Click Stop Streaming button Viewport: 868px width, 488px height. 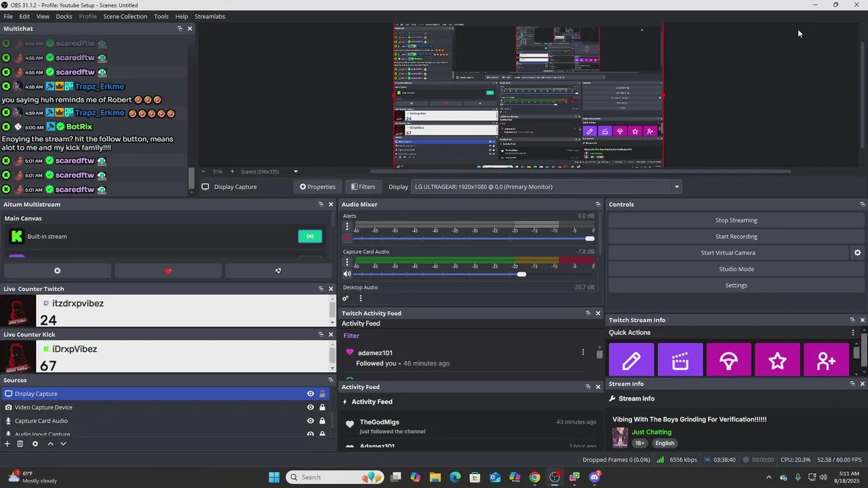pyautogui.click(x=736, y=220)
